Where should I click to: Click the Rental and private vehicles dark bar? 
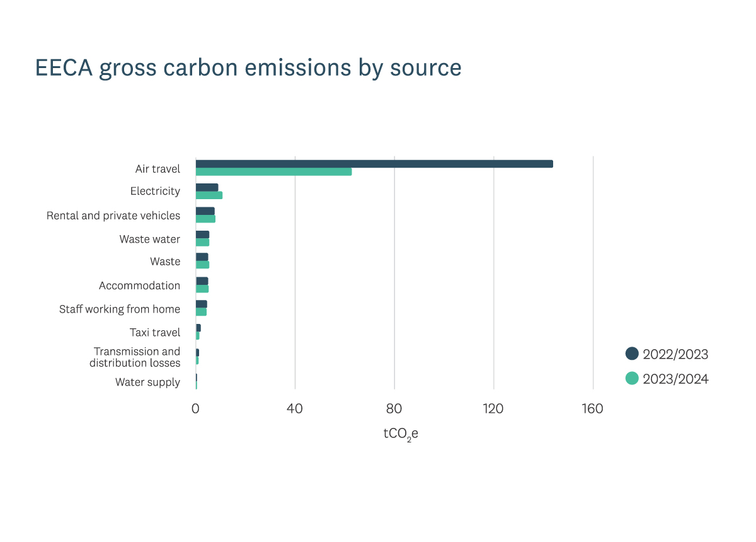(205, 211)
